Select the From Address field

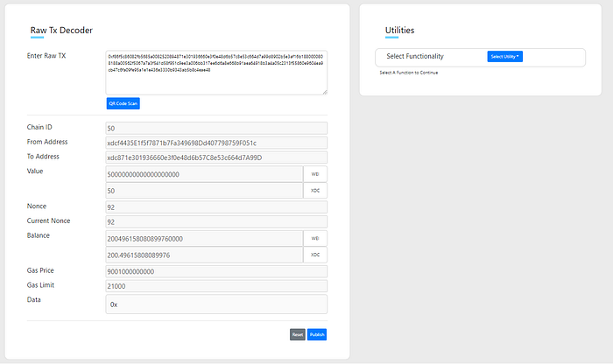point(216,143)
